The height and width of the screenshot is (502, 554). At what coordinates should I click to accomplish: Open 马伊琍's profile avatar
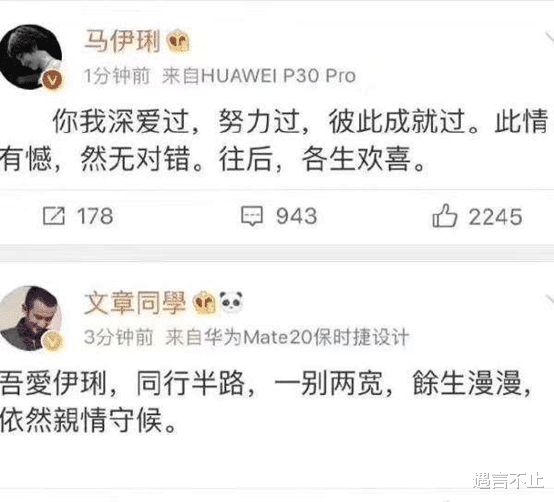(x=30, y=57)
